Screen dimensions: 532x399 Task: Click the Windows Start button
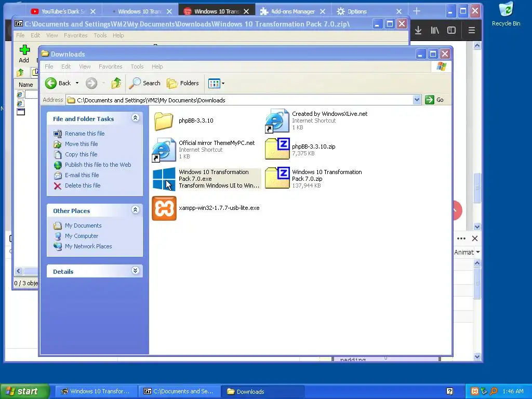(24, 391)
